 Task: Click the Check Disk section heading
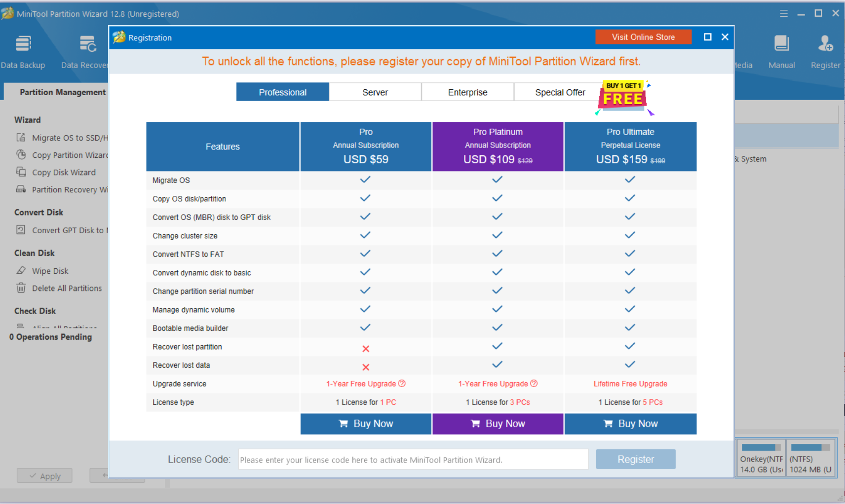[x=35, y=311]
